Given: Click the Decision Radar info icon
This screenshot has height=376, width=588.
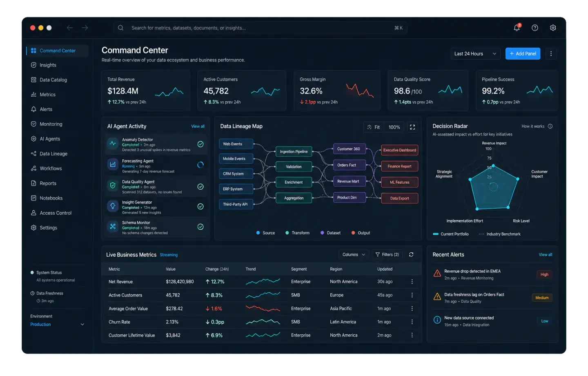Looking at the screenshot, I should (550, 126).
